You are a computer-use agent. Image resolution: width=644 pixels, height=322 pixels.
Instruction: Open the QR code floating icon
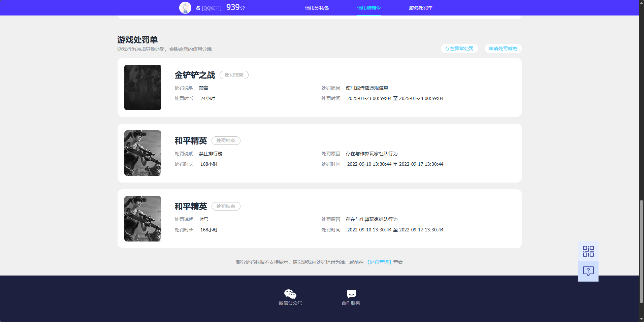pyautogui.click(x=588, y=251)
